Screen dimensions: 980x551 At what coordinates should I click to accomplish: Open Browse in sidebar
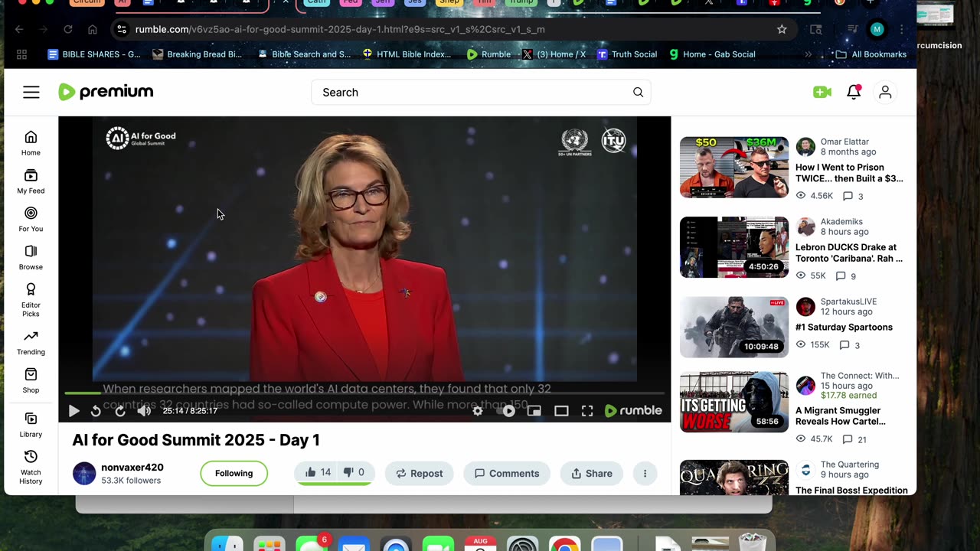tap(31, 257)
